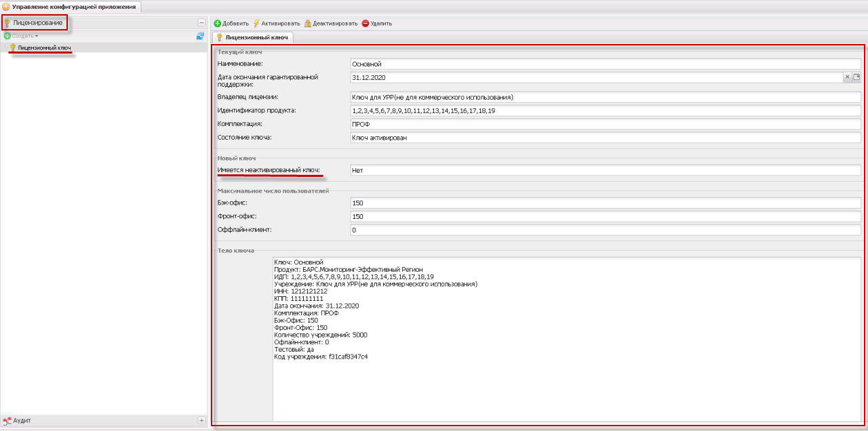Click the Деактивировать lock icon
The width and height of the screenshot is (868, 431).
pyautogui.click(x=308, y=23)
